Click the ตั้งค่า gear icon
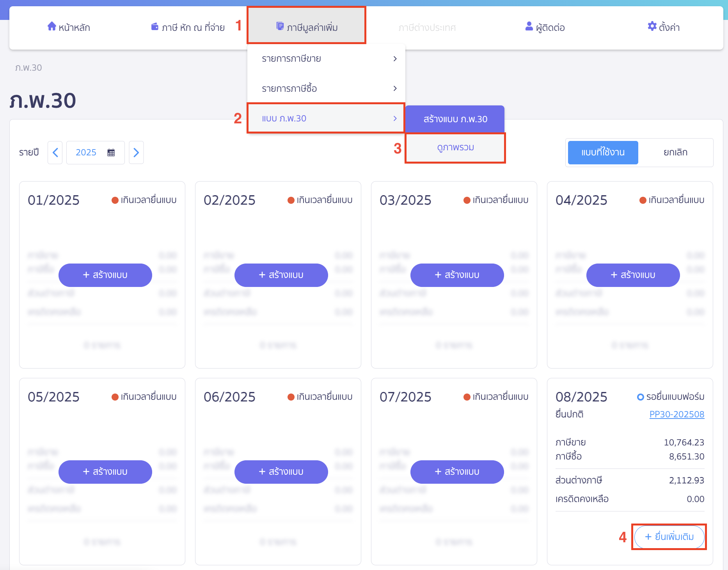 click(x=652, y=27)
